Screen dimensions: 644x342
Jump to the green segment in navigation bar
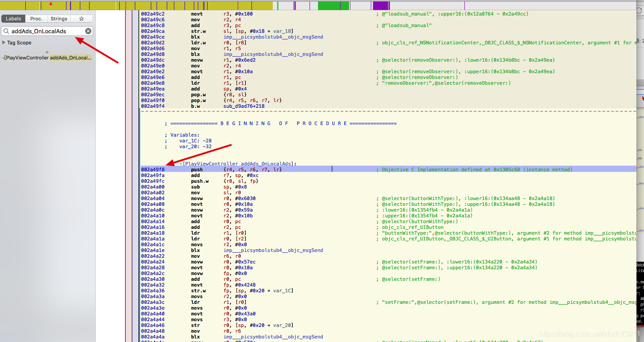pos(334,6)
